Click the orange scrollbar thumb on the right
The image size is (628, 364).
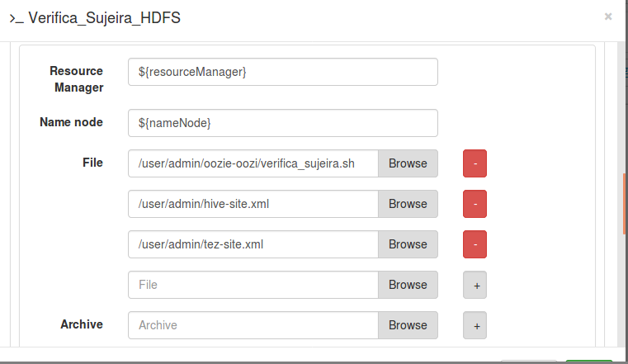tap(625, 203)
